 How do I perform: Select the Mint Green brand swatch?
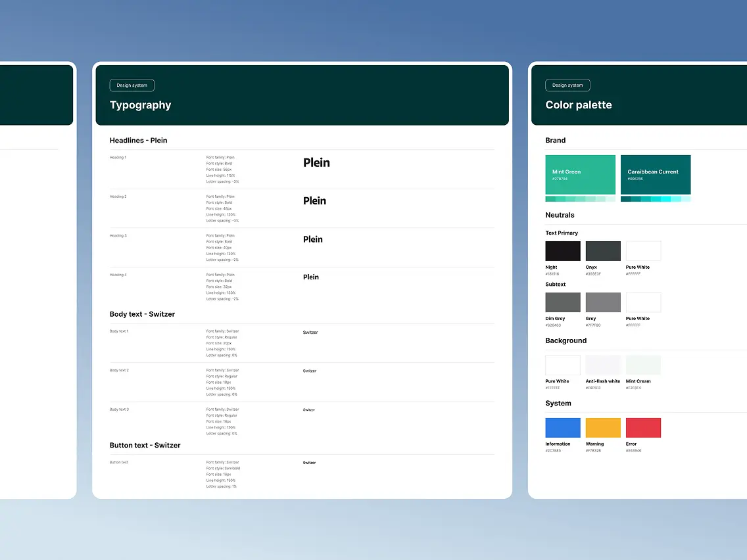(580, 175)
